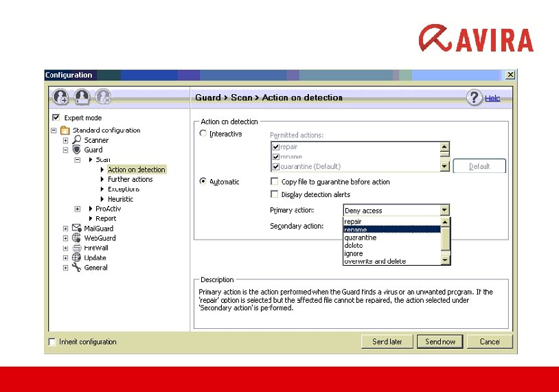Select Exceptions tree item
Image resolution: width=559 pixels, height=392 pixels.
[124, 189]
